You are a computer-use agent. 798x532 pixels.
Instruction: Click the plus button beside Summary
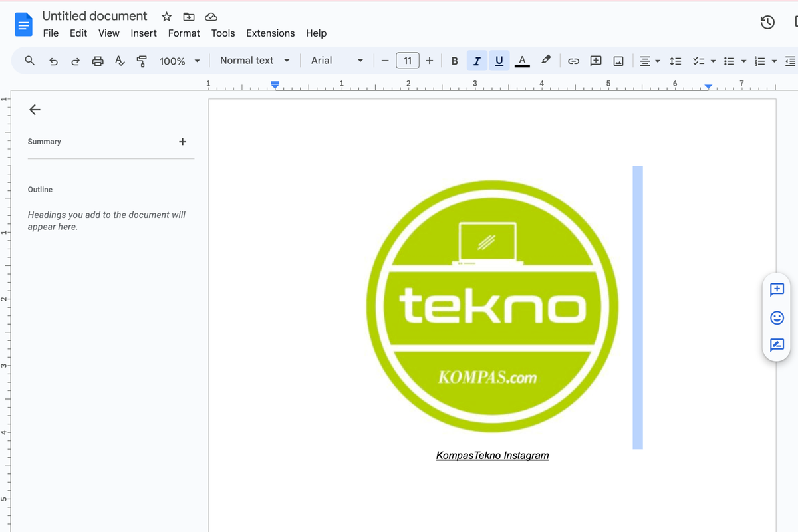[183, 142]
